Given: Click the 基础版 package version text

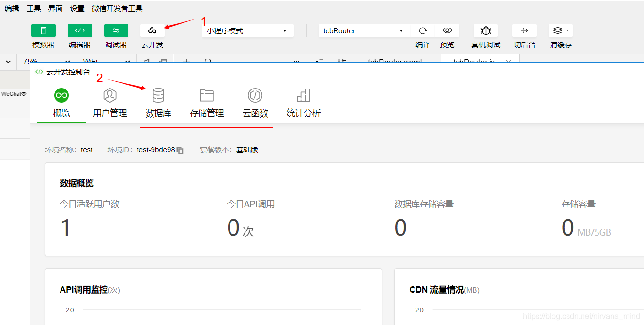Looking at the screenshot, I should (x=247, y=150).
